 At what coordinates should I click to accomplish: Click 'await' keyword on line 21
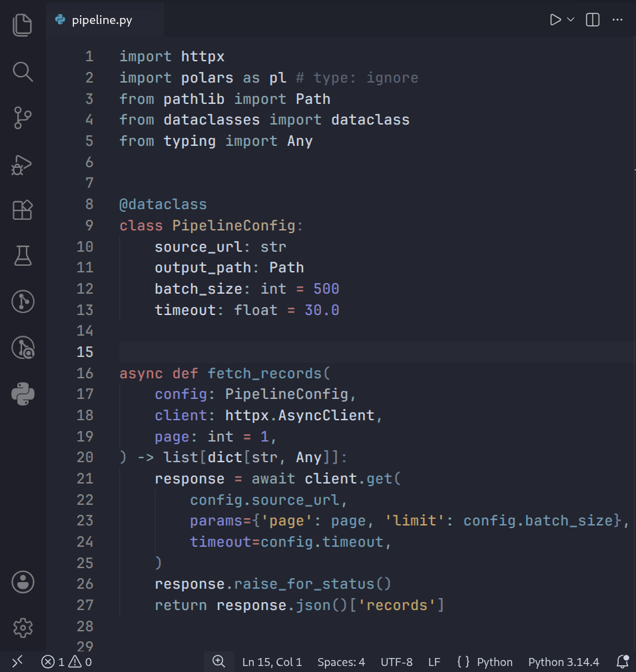(x=274, y=479)
